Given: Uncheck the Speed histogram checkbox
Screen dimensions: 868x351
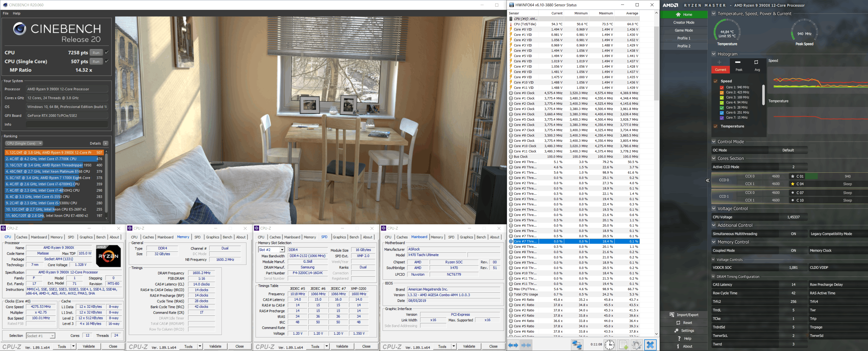Looking at the screenshot, I should pyautogui.click(x=715, y=81).
